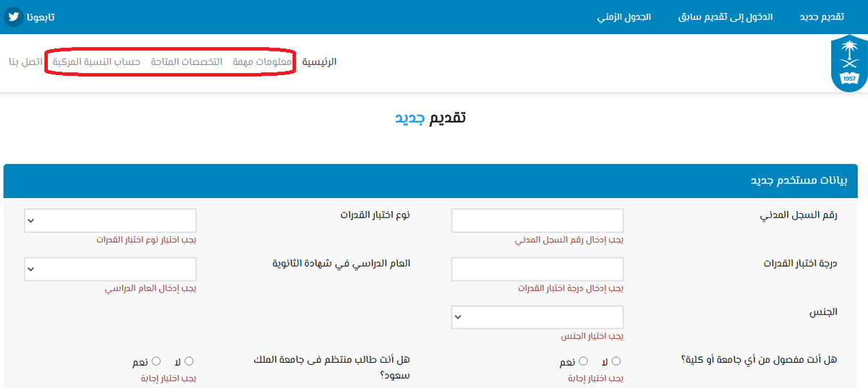Open the الجنس dropdown
Screen dimensions: 868x388
pos(537,317)
